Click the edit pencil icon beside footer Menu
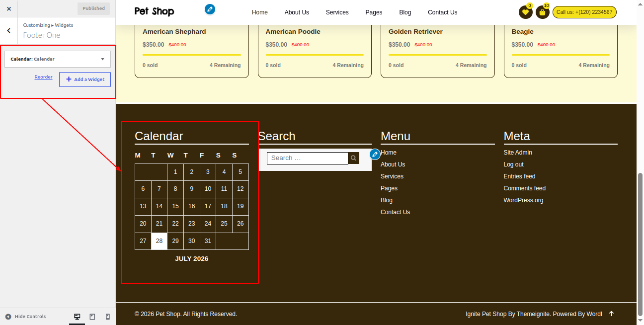Screen dimensions: 644x325 pyautogui.click(x=375, y=154)
